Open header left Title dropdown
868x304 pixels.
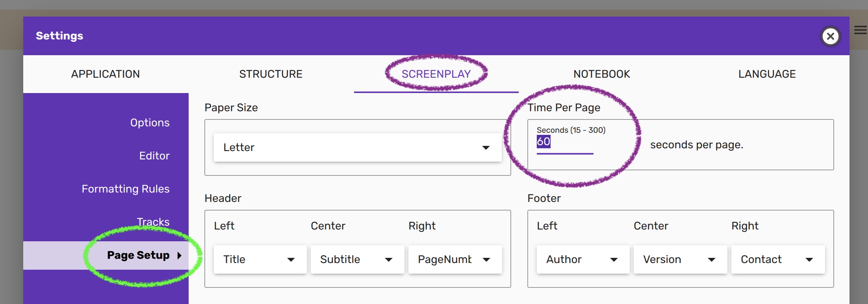point(260,259)
